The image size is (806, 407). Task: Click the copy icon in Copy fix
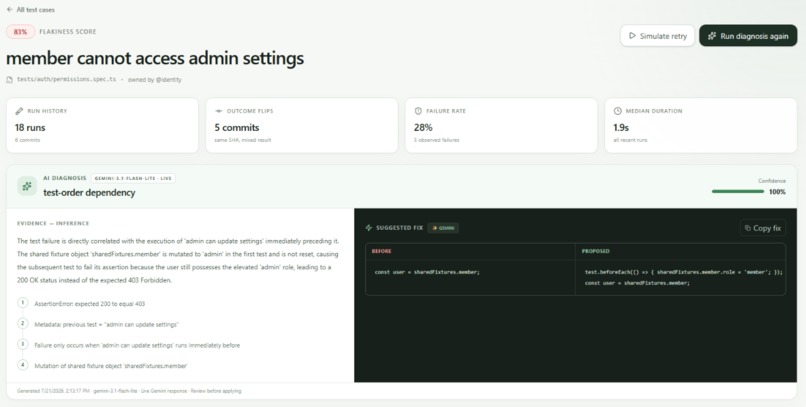tap(748, 228)
